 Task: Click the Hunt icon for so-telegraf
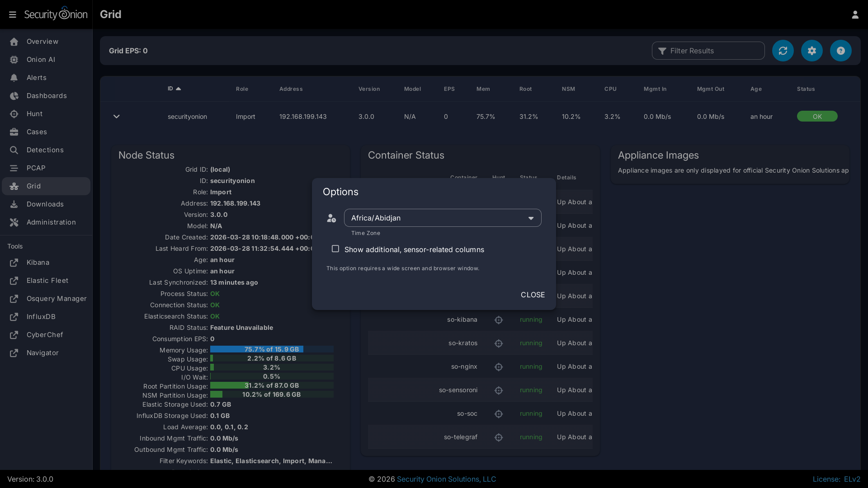(498, 437)
